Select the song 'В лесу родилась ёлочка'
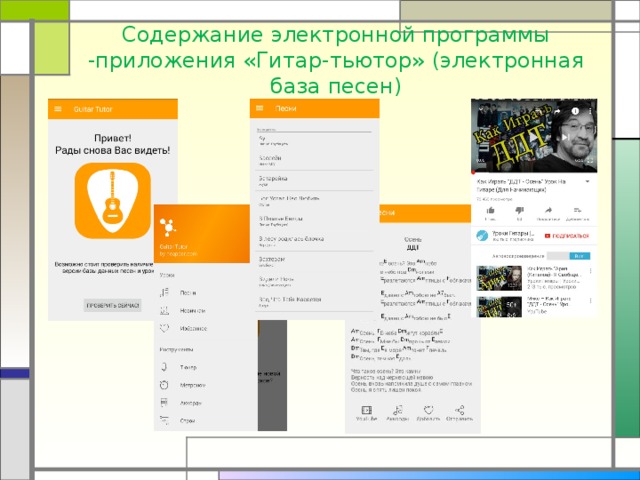 [314, 241]
